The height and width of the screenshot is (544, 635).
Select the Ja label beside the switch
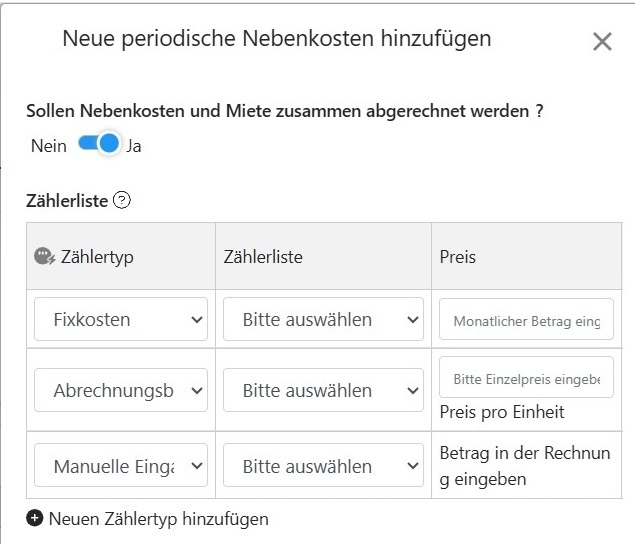pos(134,146)
